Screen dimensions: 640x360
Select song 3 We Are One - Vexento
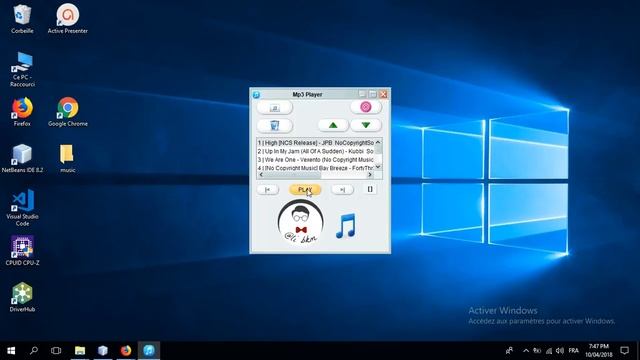(x=316, y=160)
